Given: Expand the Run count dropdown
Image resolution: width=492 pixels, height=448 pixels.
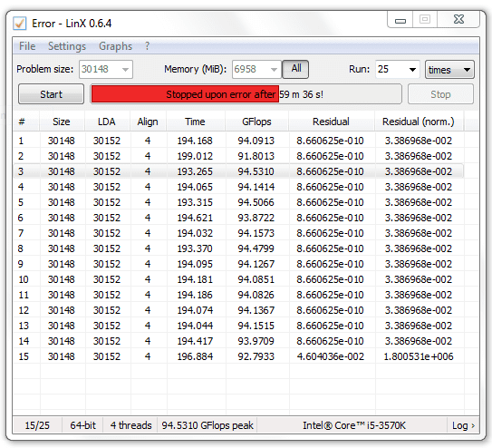Looking at the screenshot, I should pyautogui.click(x=398, y=70).
